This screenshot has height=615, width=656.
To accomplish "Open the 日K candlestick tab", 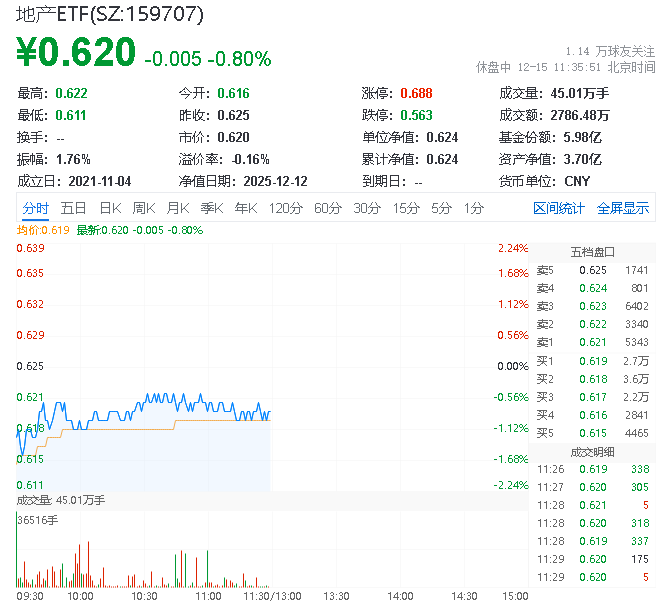I will [x=110, y=208].
